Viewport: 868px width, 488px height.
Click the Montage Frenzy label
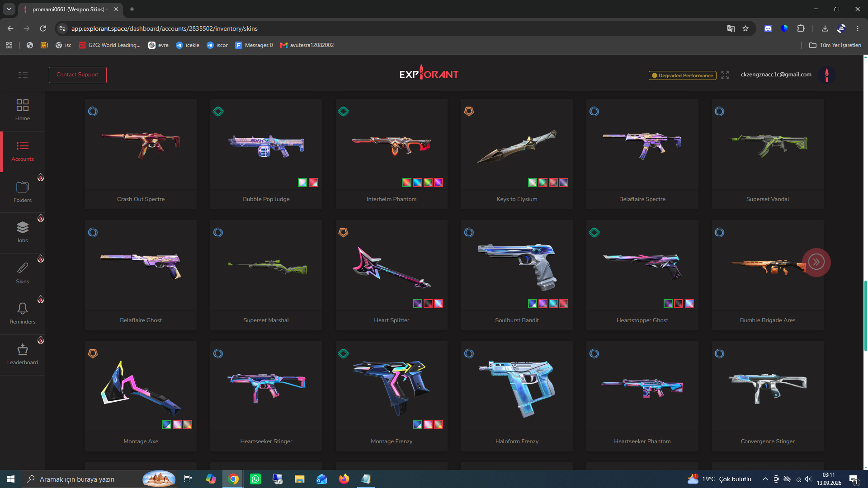point(392,441)
